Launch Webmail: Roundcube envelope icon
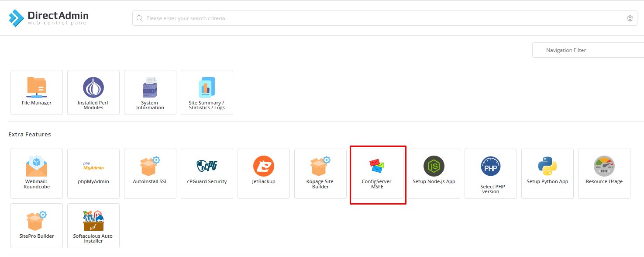 coord(37,166)
